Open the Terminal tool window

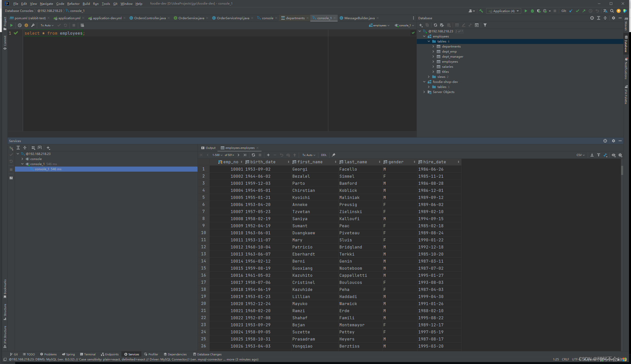[x=88, y=354]
